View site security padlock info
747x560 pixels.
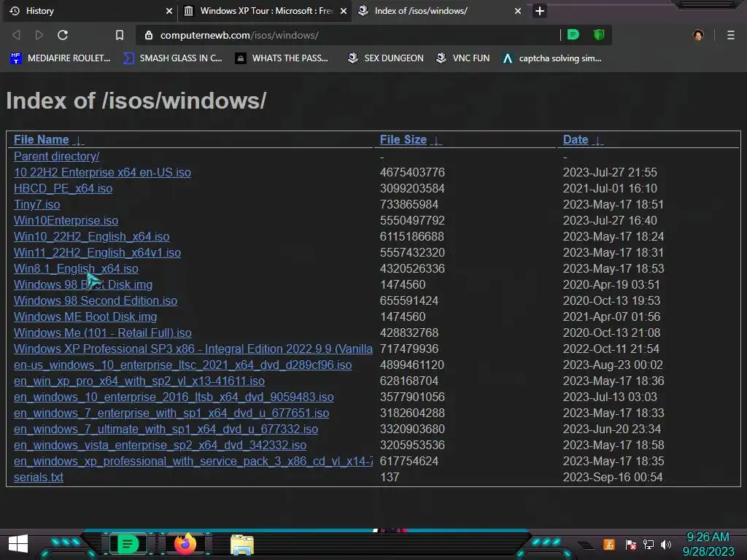click(149, 35)
